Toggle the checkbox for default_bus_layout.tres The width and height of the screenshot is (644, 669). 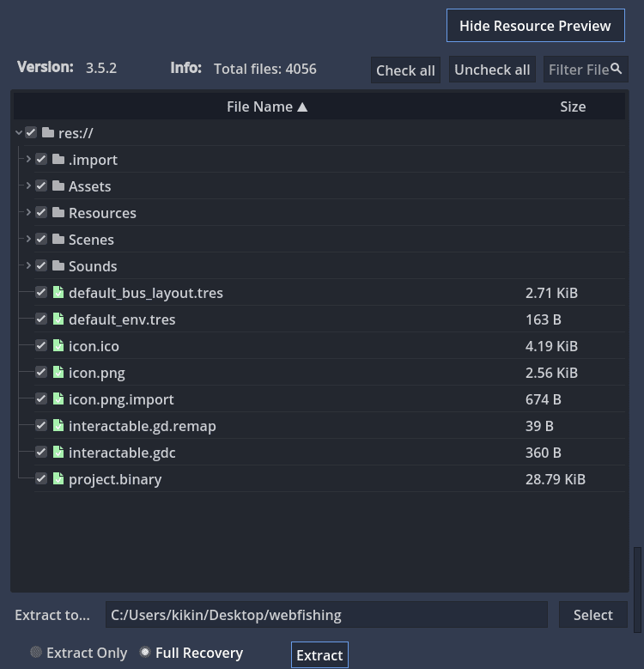41,292
